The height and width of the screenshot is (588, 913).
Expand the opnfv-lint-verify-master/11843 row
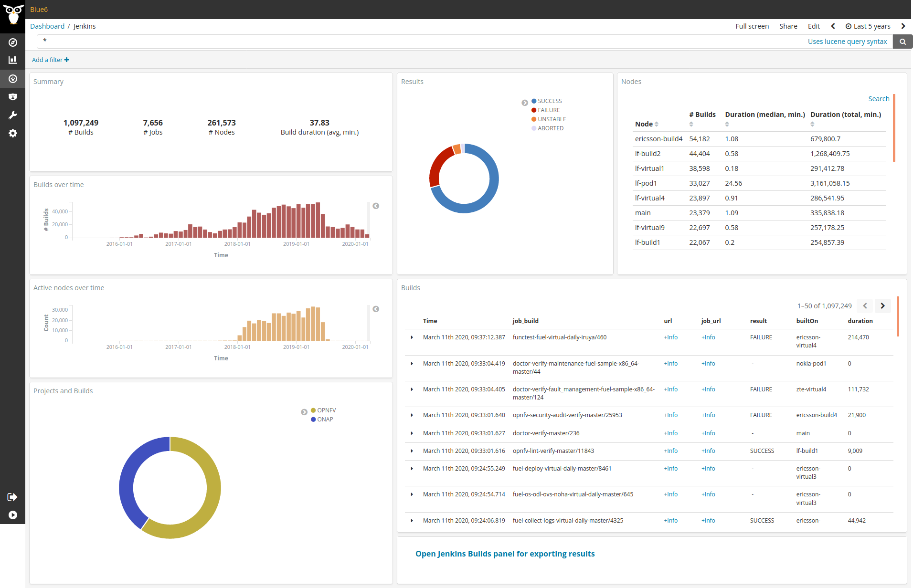point(412,451)
